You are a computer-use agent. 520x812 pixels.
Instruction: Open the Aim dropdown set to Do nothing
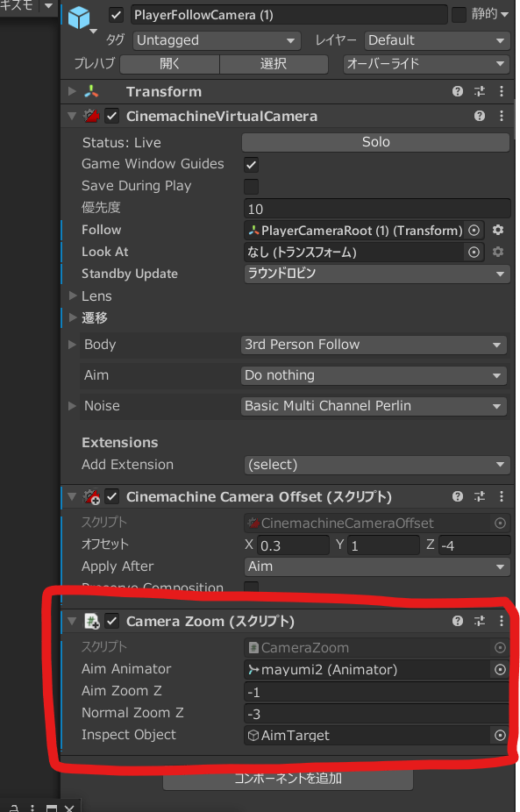[x=374, y=375]
